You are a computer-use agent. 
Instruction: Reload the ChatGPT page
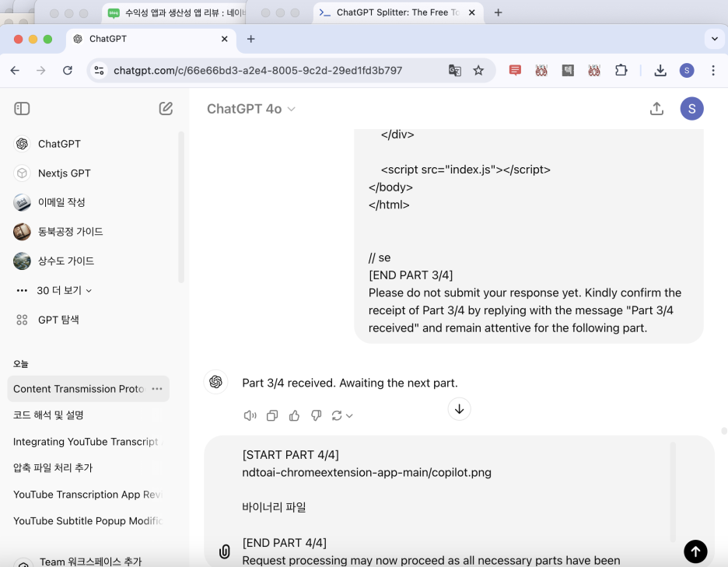(68, 71)
